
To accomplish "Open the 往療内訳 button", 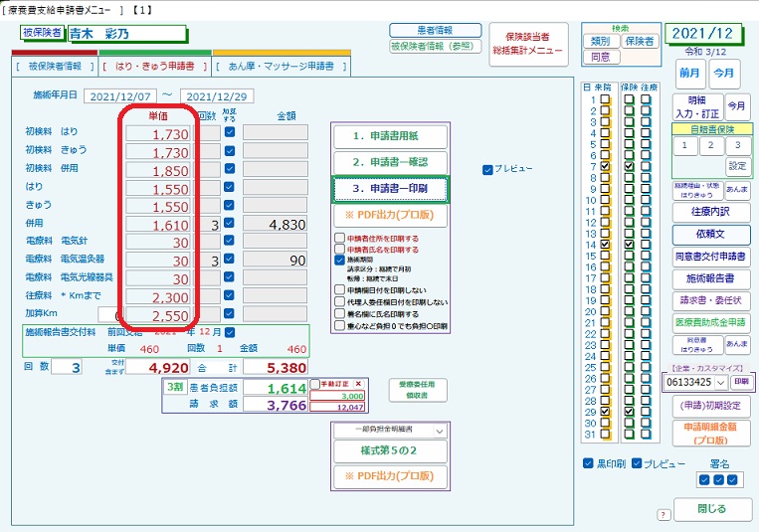I will (x=710, y=212).
